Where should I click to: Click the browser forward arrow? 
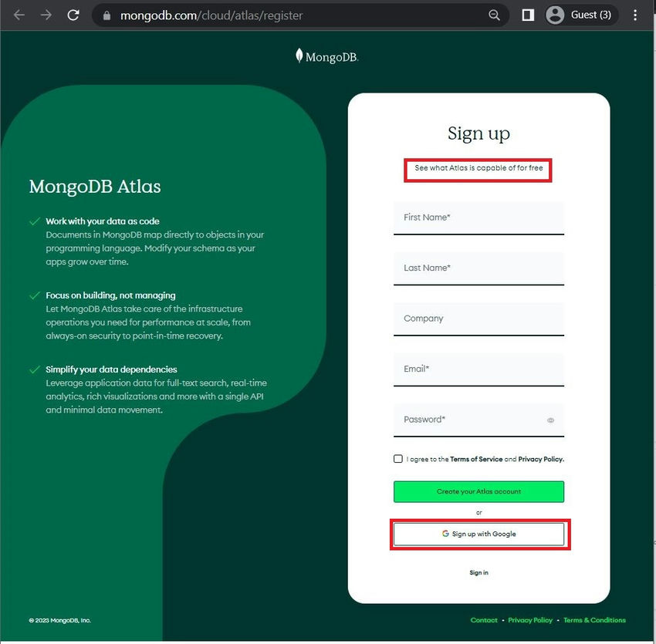pyautogui.click(x=46, y=15)
